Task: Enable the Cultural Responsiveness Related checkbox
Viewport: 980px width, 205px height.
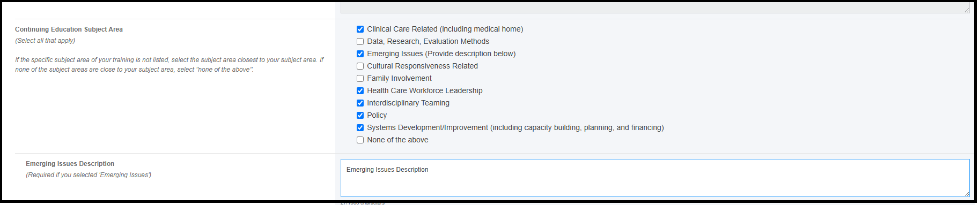Action: (x=360, y=66)
